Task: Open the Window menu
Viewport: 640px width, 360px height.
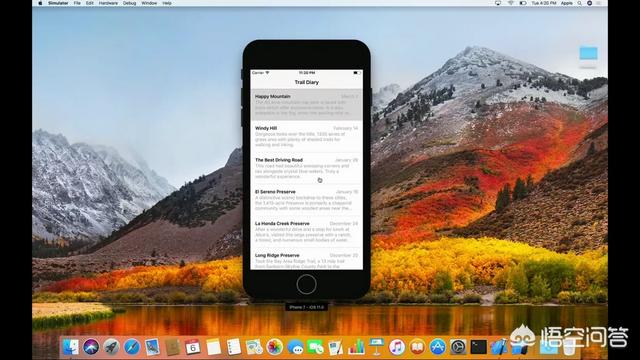Action: tap(149, 3)
